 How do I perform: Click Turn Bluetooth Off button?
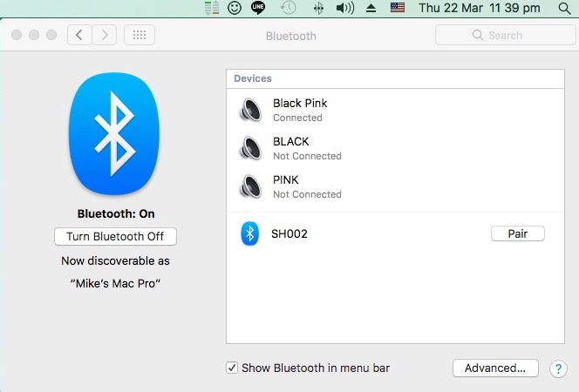pos(115,236)
